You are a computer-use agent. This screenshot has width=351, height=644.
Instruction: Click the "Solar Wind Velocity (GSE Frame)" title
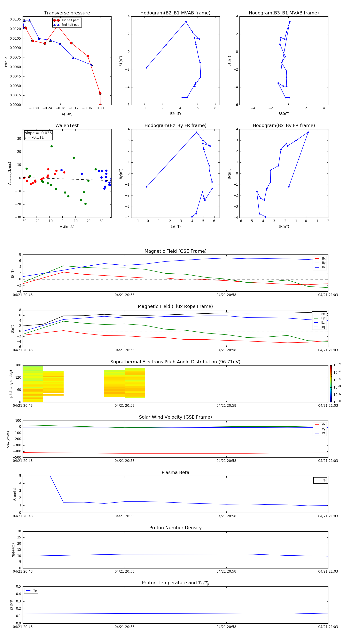coord(175,417)
